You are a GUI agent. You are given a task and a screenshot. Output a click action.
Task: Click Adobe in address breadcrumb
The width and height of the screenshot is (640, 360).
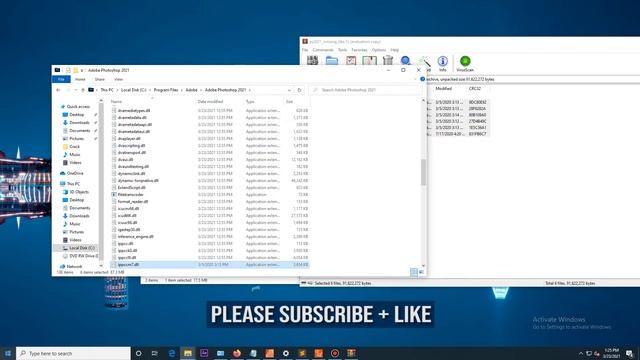[x=191, y=90]
